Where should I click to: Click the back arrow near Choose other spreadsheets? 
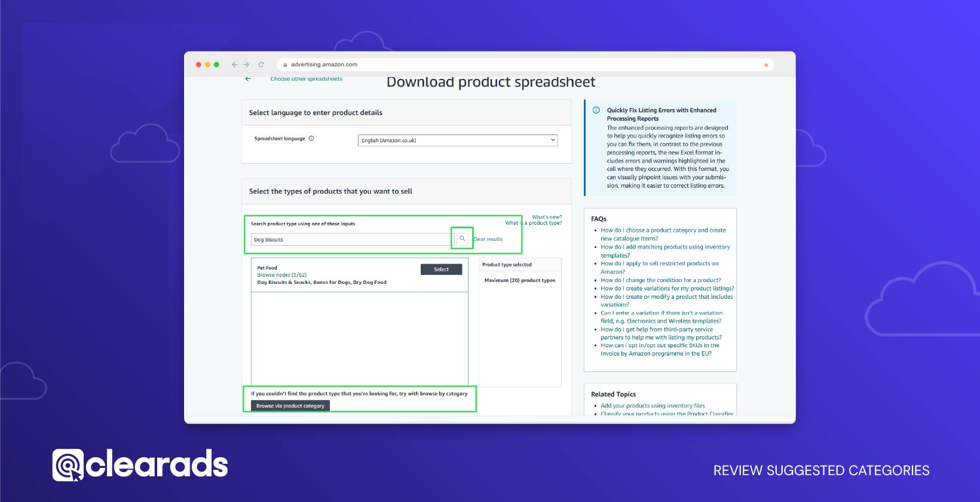click(248, 79)
